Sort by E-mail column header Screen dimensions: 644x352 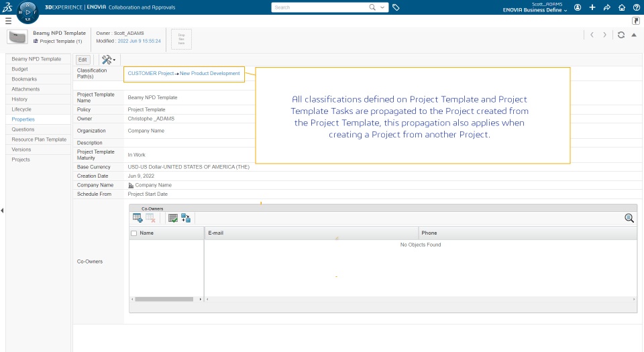click(311, 233)
